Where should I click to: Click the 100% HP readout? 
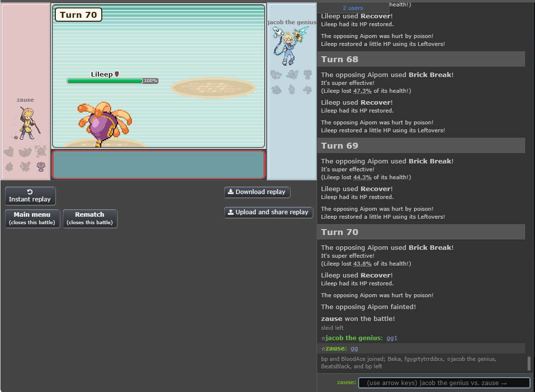click(x=151, y=81)
